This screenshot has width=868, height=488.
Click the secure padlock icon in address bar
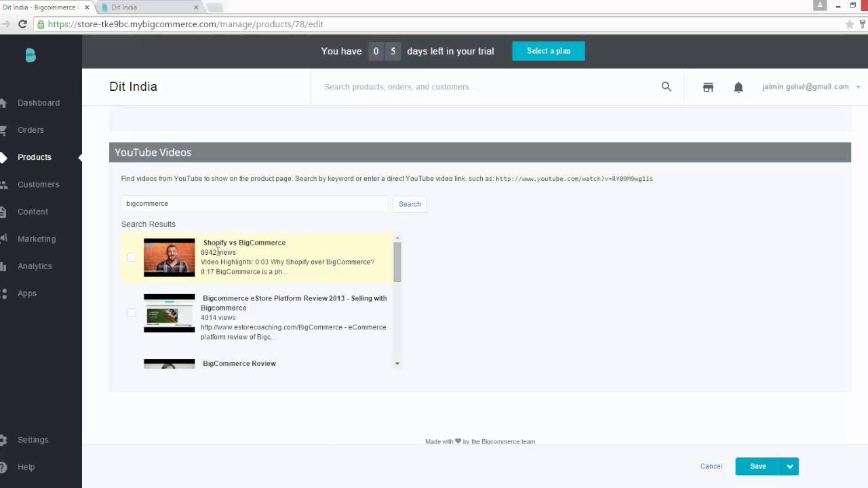pyautogui.click(x=41, y=24)
